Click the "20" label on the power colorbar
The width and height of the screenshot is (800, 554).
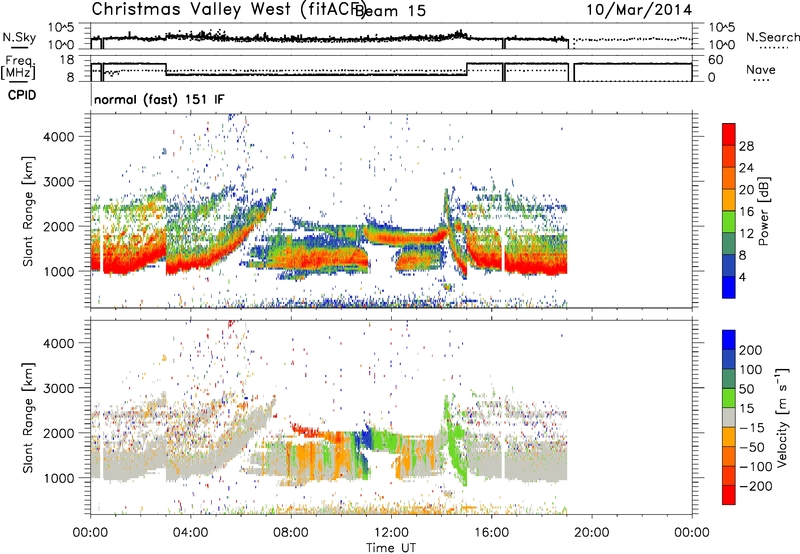[746, 190]
